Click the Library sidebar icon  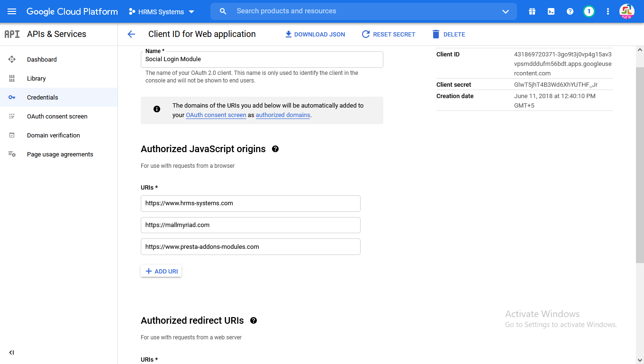pos(12,78)
